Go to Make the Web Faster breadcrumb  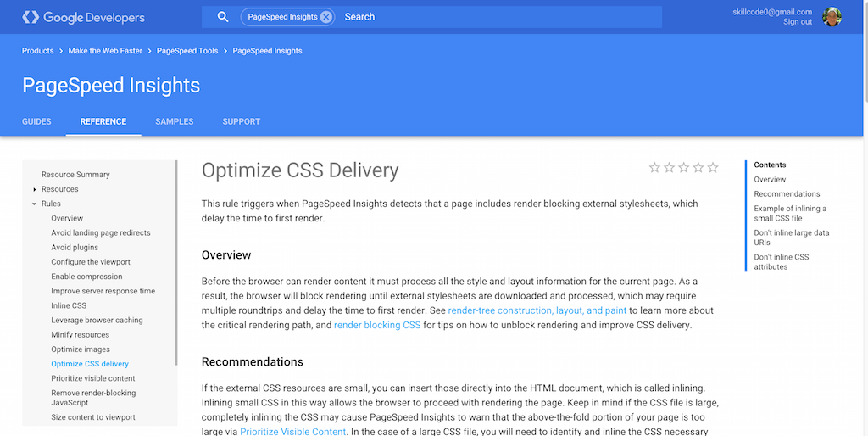point(105,50)
